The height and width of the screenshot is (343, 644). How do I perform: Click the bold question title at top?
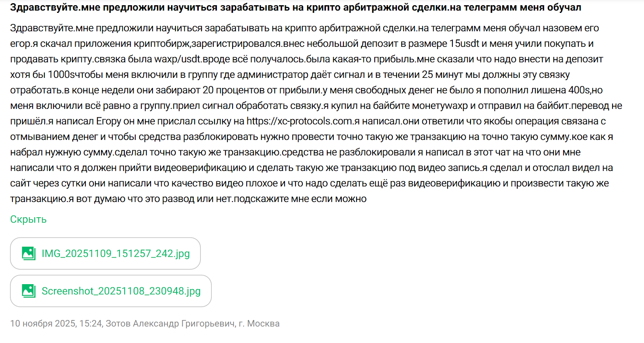tap(295, 7)
